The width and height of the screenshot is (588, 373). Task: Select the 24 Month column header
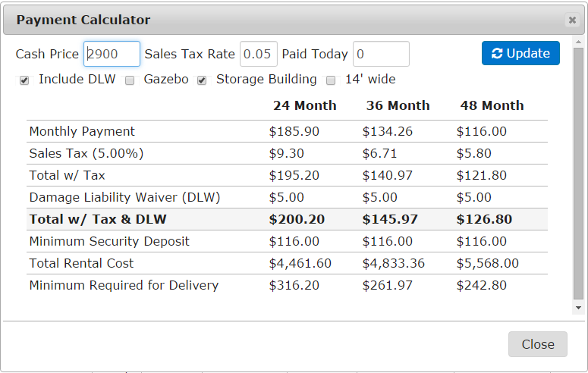point(304,105)
